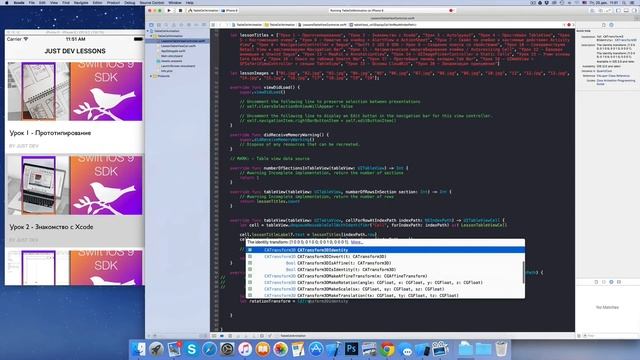The image size is (640, 360).
Task: Select CATransform3DMakeAffineTransform in autocomplete list
Action: click(384, 276)
